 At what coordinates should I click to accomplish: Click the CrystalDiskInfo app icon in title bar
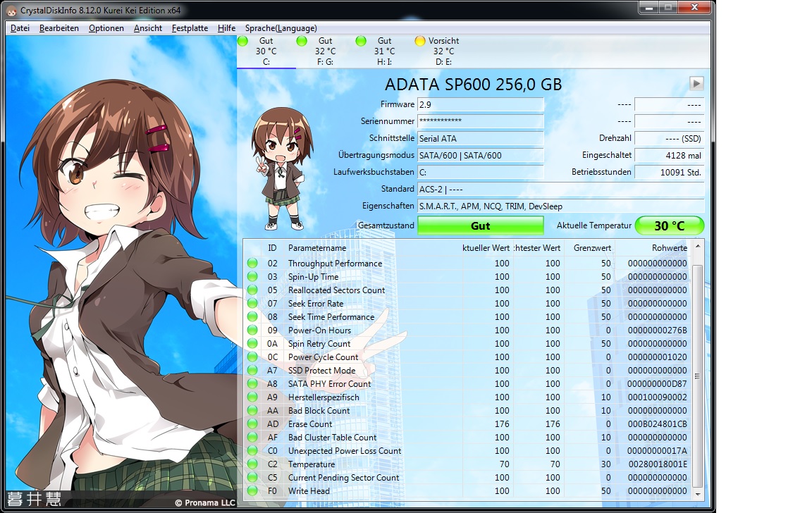11,11
